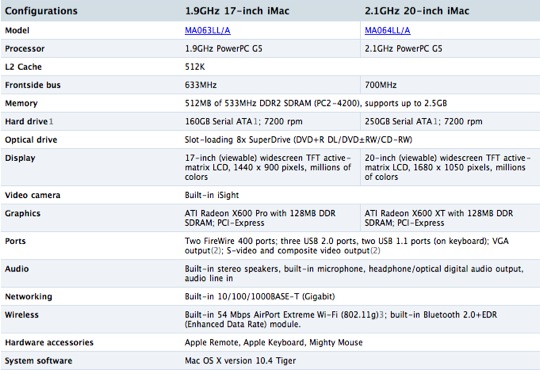
Task: Select the Frontside bus row label
Action: point(33,85)
